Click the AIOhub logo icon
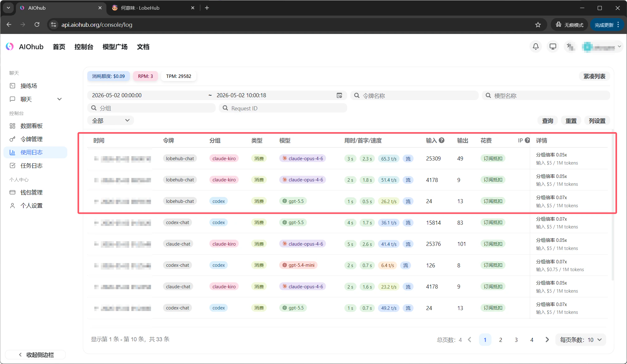Screen dimensions: 627x364 tap(10, 47)
